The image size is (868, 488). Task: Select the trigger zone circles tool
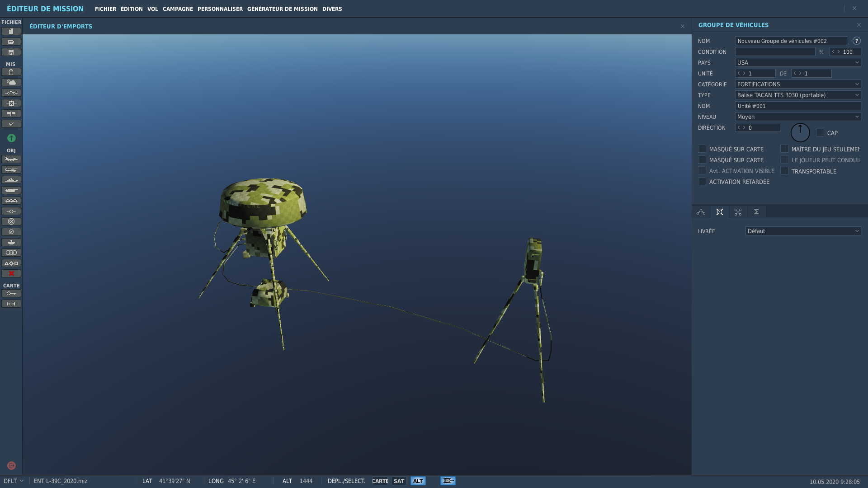tap(11, 221)
